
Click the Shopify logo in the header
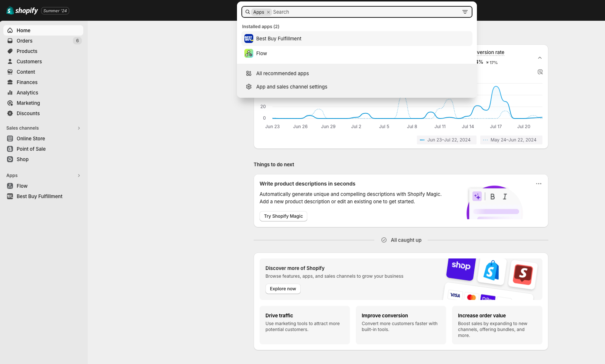22,11
